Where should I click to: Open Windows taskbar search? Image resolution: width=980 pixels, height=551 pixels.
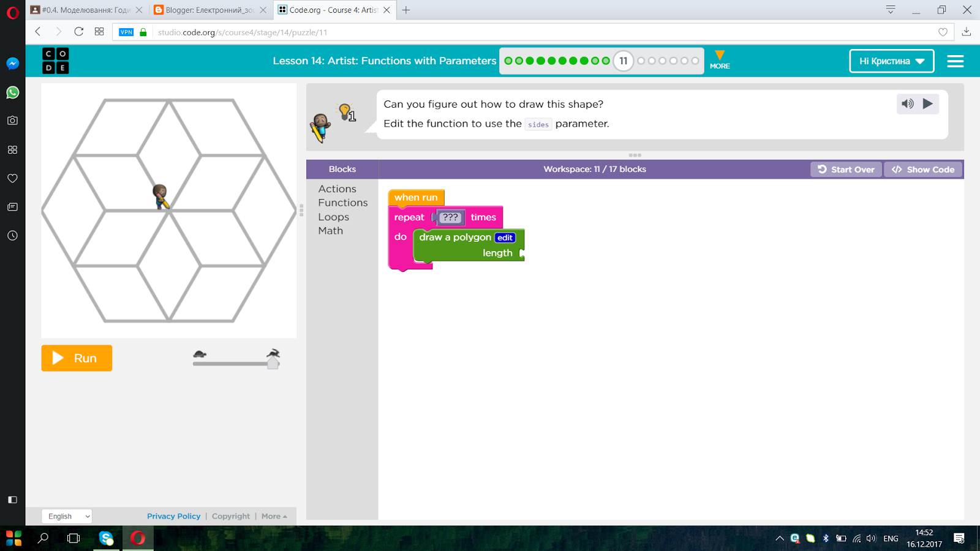pos(43,538)
